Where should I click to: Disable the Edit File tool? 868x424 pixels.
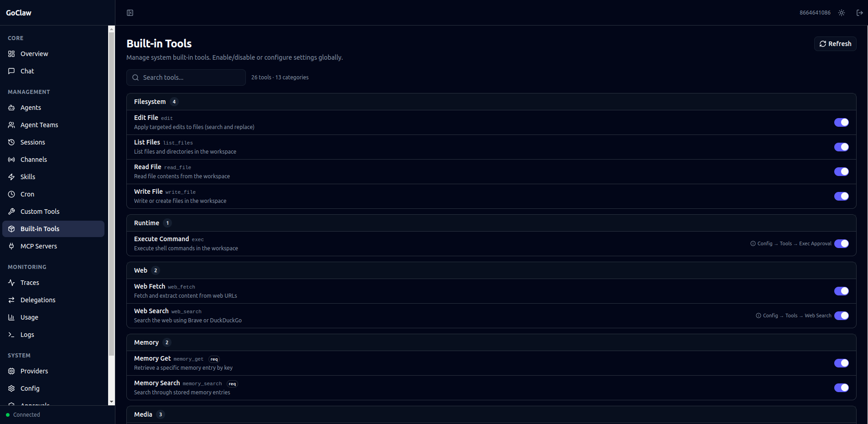pyautogui.click(x=841, y=122)
